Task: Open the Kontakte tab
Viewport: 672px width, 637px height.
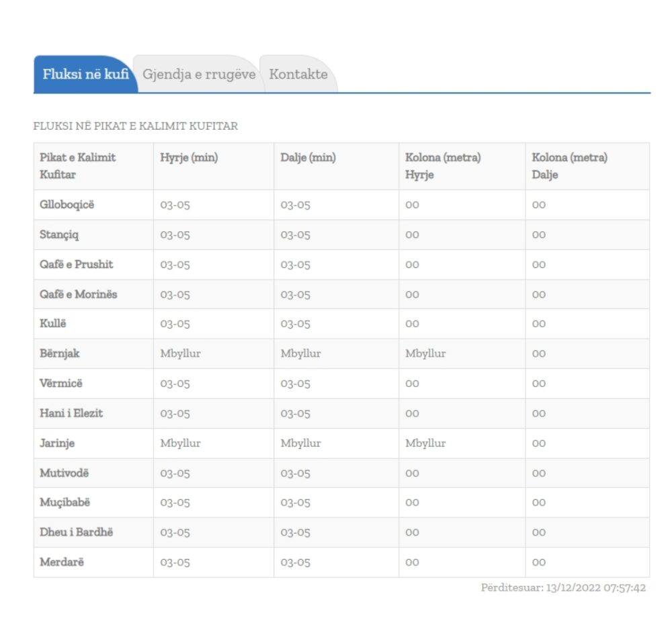Action: tap(298, 74)
